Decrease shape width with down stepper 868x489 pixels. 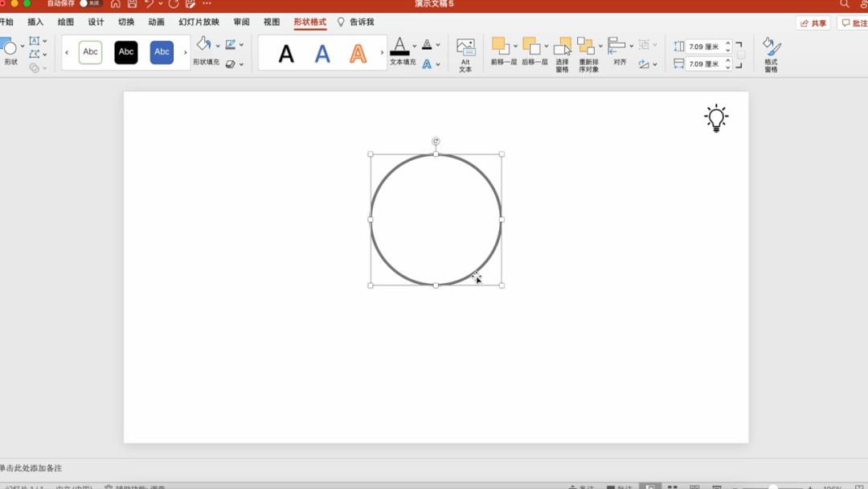tap(728, 67)
